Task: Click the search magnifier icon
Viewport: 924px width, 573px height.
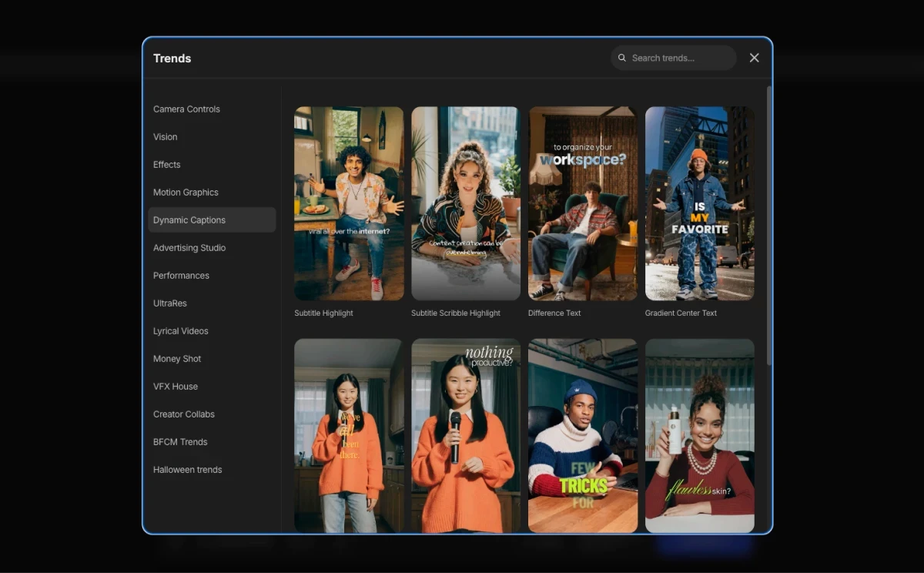Action: pos(622,58)
